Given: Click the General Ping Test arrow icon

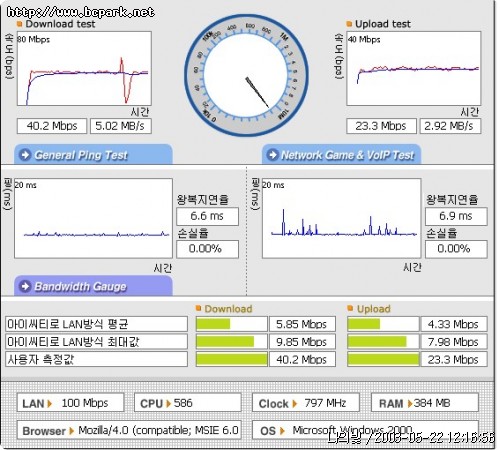Looking at the screenshot, I should tap(25, 155).
